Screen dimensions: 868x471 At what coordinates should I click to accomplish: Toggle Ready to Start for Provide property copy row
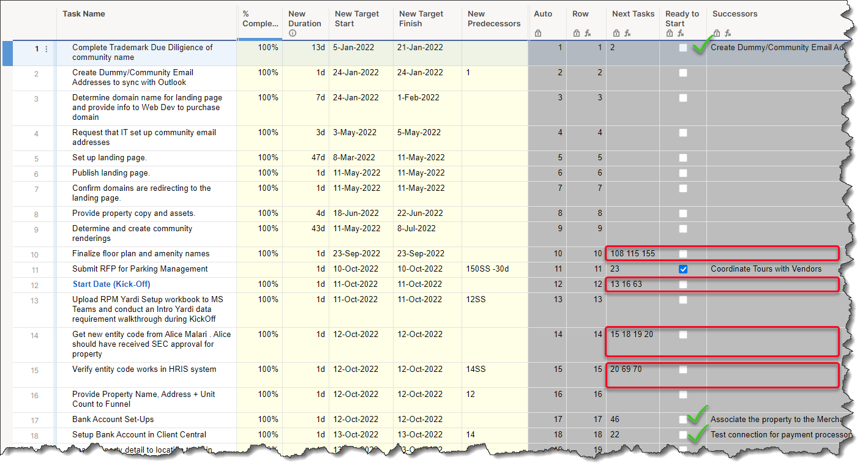coord(683,213)
